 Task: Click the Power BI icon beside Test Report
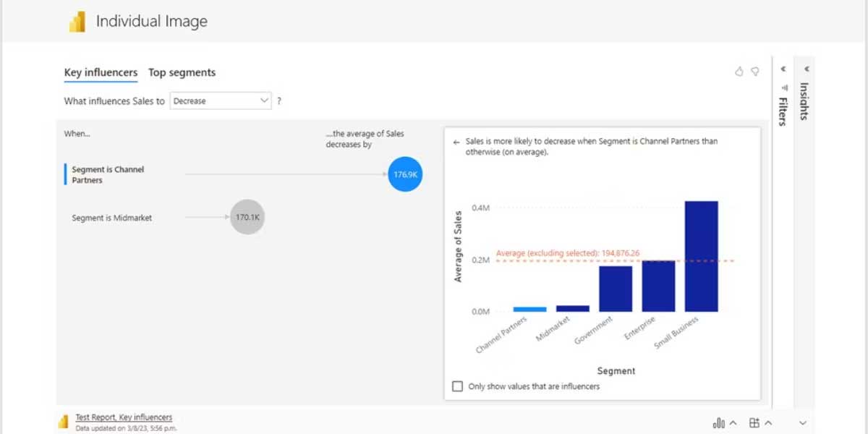64,422
